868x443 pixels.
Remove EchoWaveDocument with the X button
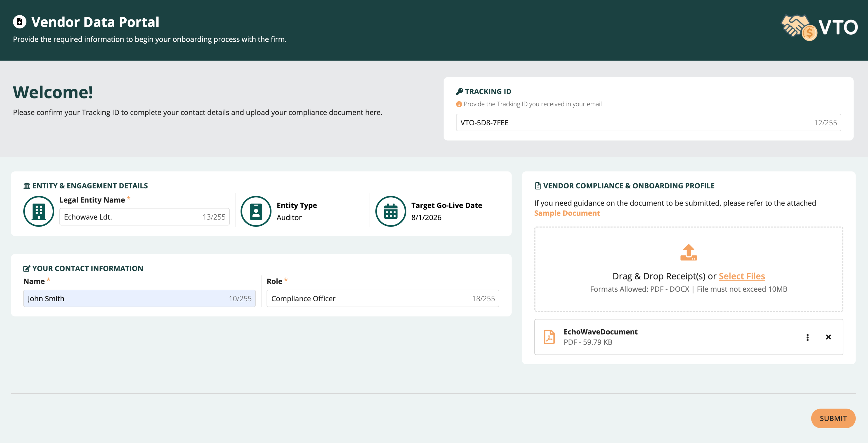828,337
